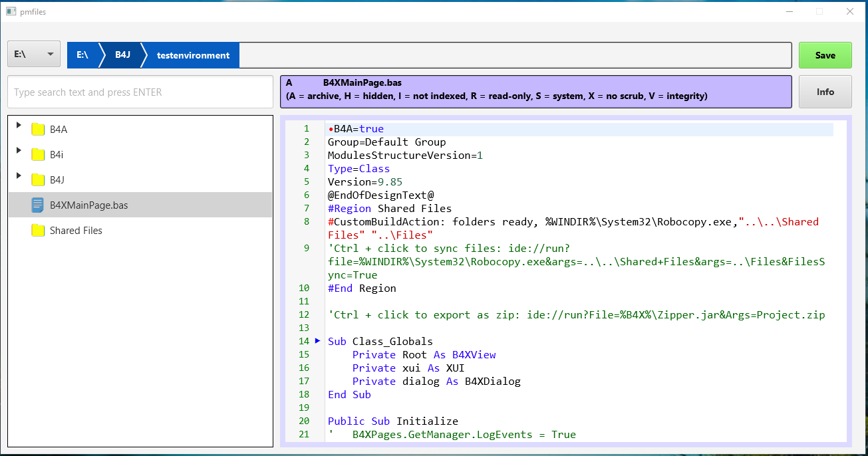
Task: Click the fold marker on line 14
Action: pos(317,341)
